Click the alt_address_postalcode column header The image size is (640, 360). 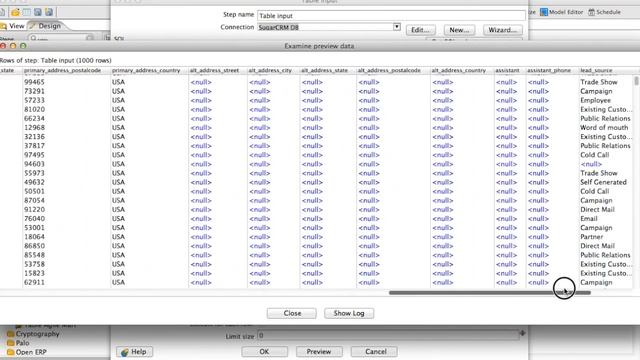389,70
